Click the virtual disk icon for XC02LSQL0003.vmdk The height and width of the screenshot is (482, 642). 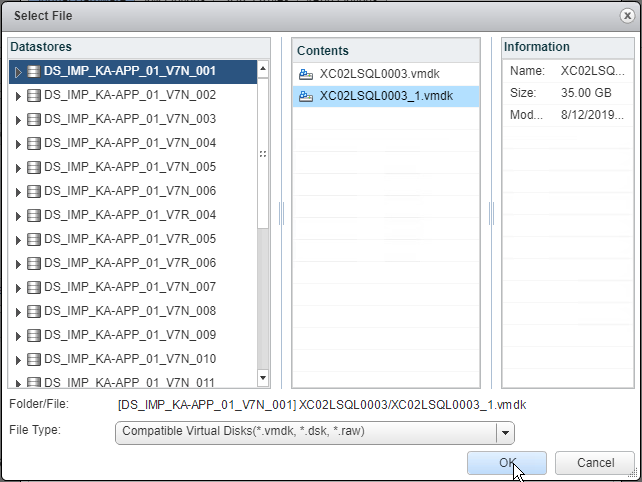click(x=308, y=74)
